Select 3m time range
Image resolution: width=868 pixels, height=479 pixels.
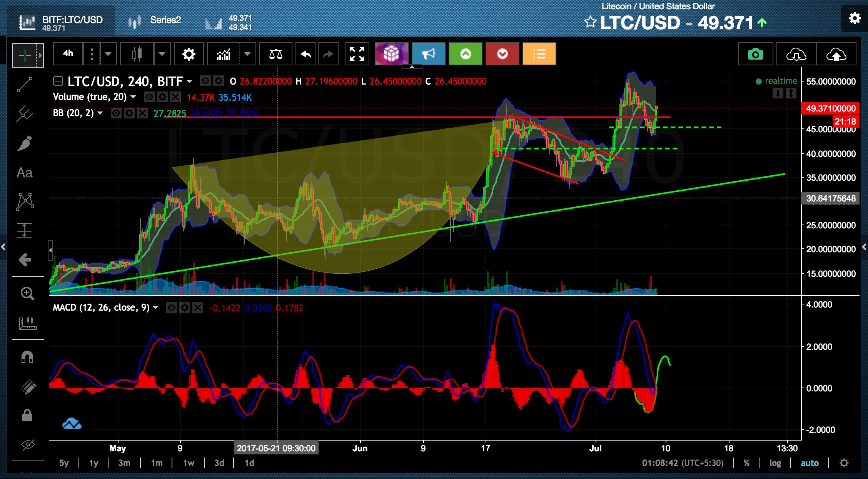click(x=124, y=463)
